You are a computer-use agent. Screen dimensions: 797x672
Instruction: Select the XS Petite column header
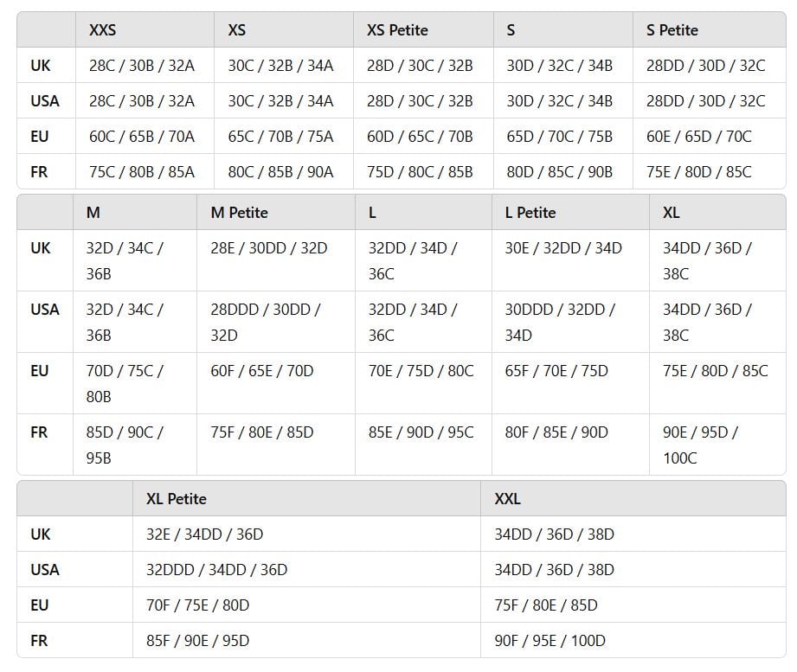click(x=423, y=30)
